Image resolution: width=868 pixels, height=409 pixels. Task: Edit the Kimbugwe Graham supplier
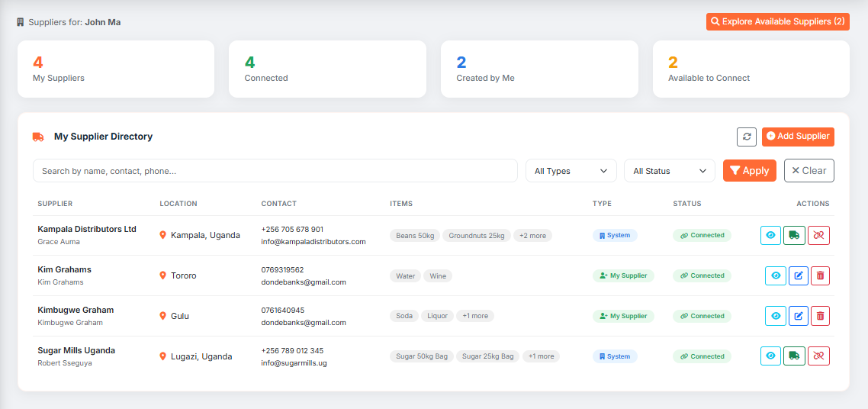pos(799,316)
